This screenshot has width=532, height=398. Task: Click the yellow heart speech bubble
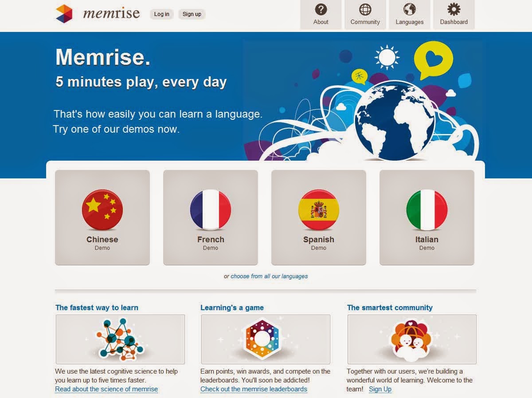(x=433, y=60)
